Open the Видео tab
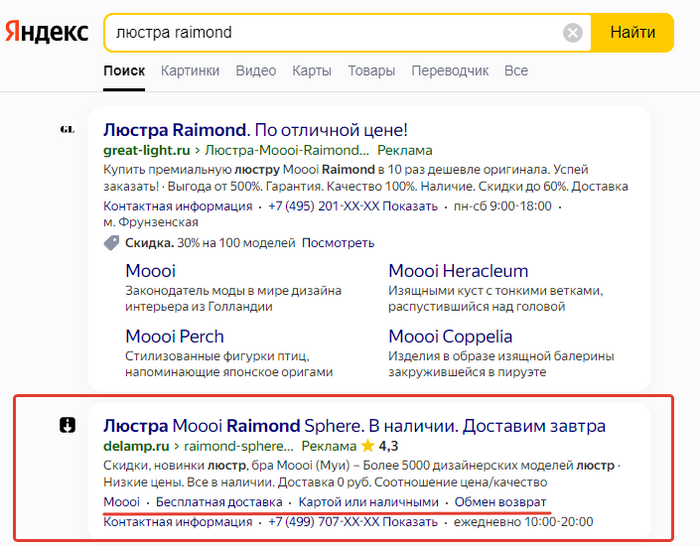This screenshot has height=546, width=700. click(256, 71)
